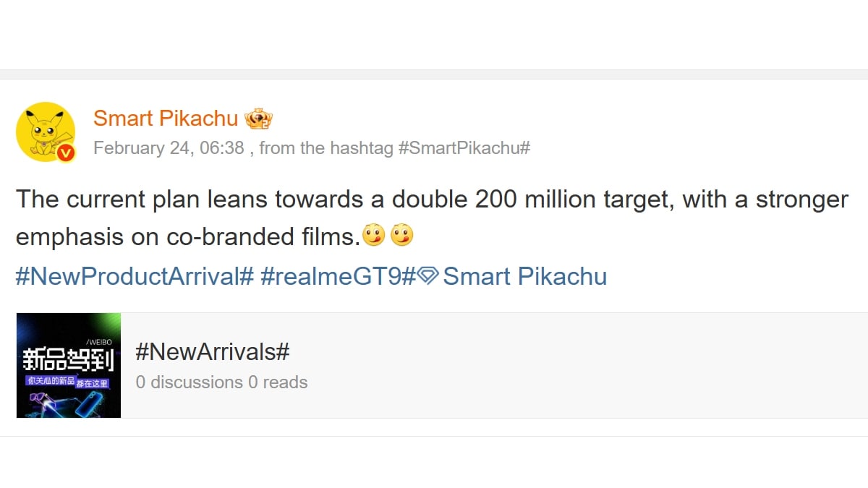Open the #SmartPikachu# source hashtag
The height and width of the screenshot is (488, 868).
tap(464, 148)
